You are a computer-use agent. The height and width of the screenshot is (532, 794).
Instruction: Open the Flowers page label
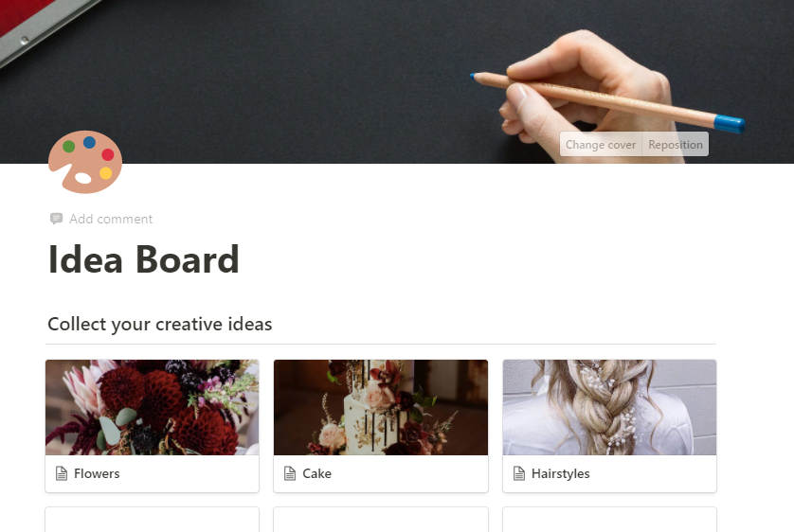pyautogui.click(x=97, y=474)
